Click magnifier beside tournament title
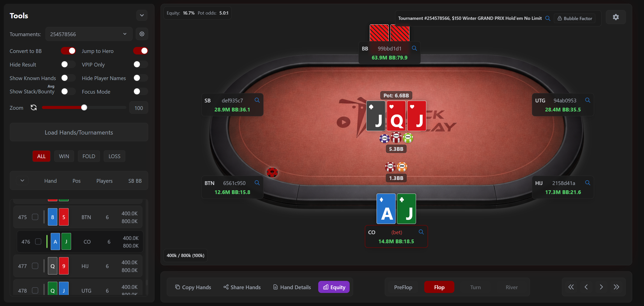644x306 pixels. pos(548,18)
